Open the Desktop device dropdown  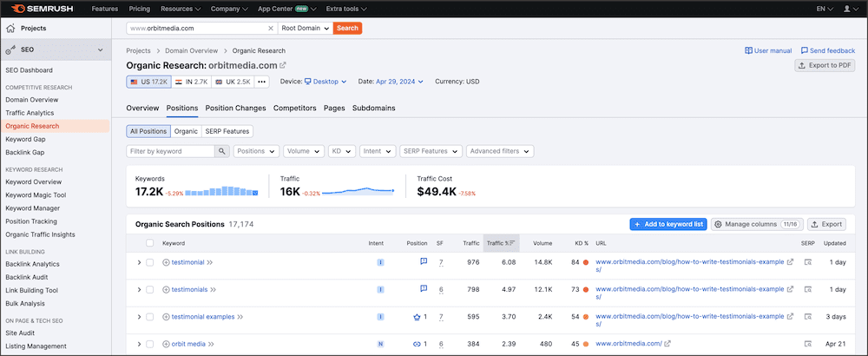point(325,82)
